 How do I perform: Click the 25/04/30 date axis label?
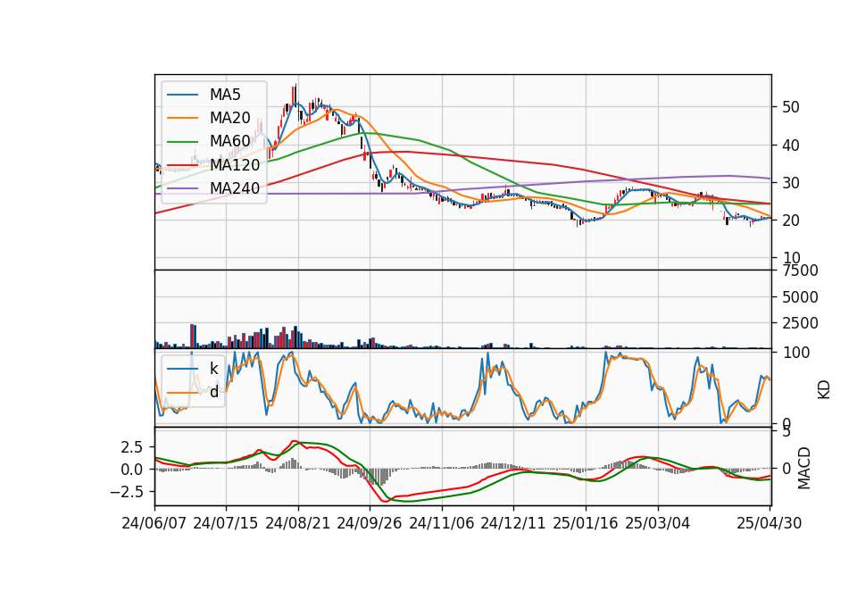pyautogui.click(x=769, y=523)
